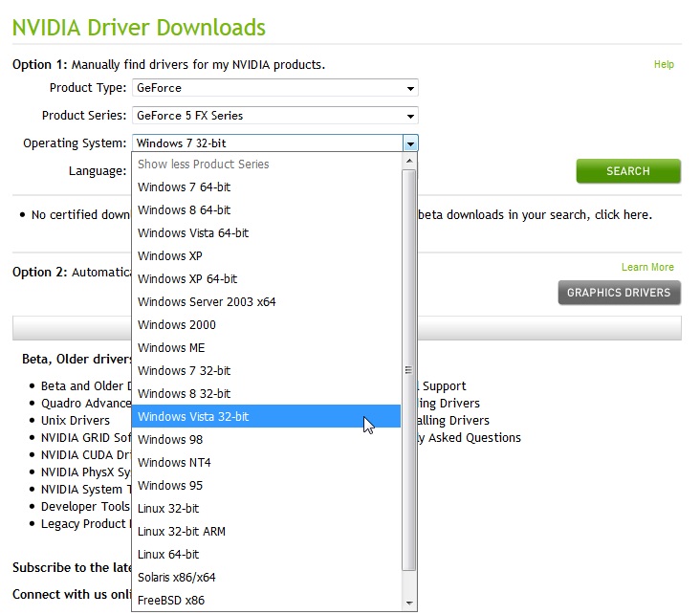Open the Product Type dropdown
The width and height of the screenshot is (700, 615).
point(275,88)
